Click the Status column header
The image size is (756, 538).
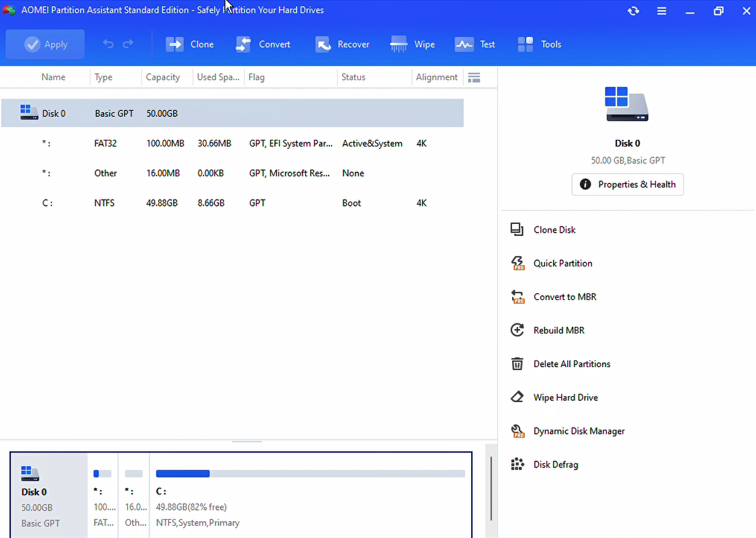(x=353, y=77)
